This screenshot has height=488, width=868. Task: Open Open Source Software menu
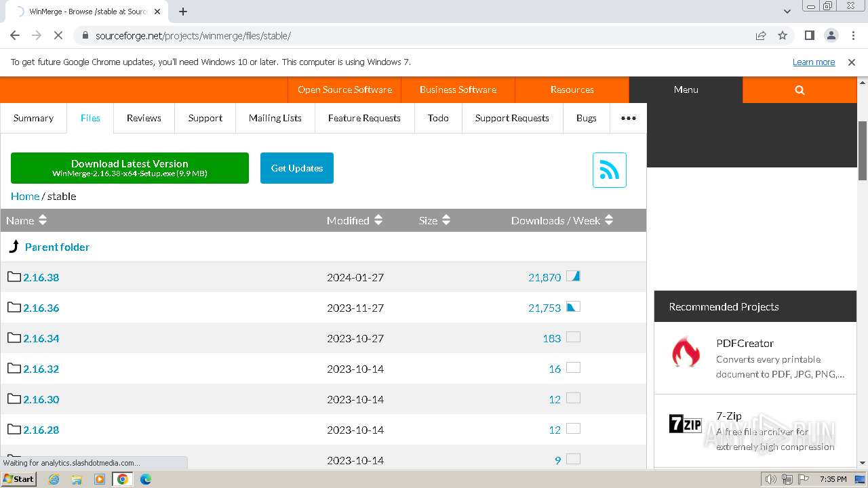tap(344, 89)
